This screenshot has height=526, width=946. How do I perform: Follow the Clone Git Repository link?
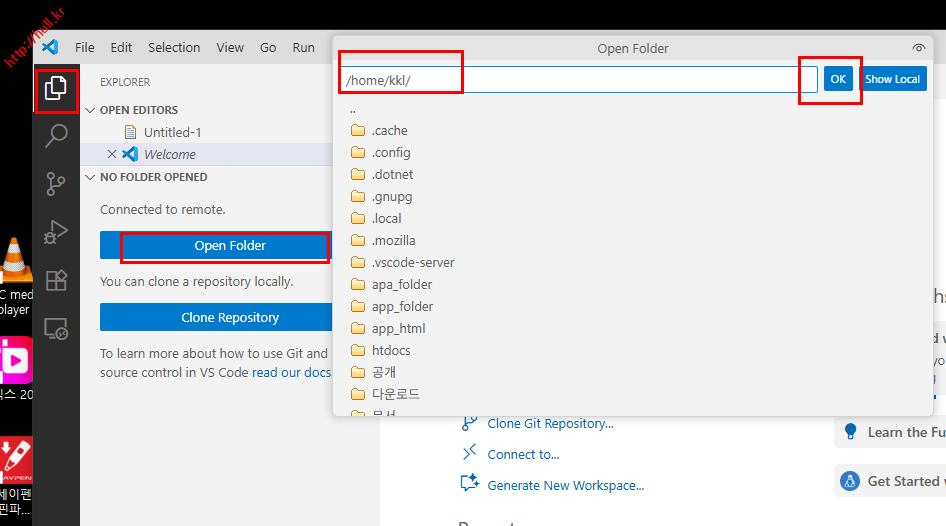[x=550, y=423]
